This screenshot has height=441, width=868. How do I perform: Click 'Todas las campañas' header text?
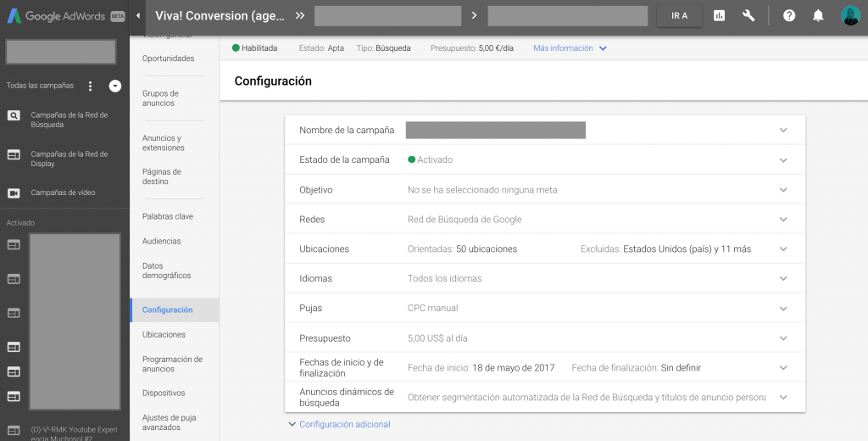click(40, 86)
